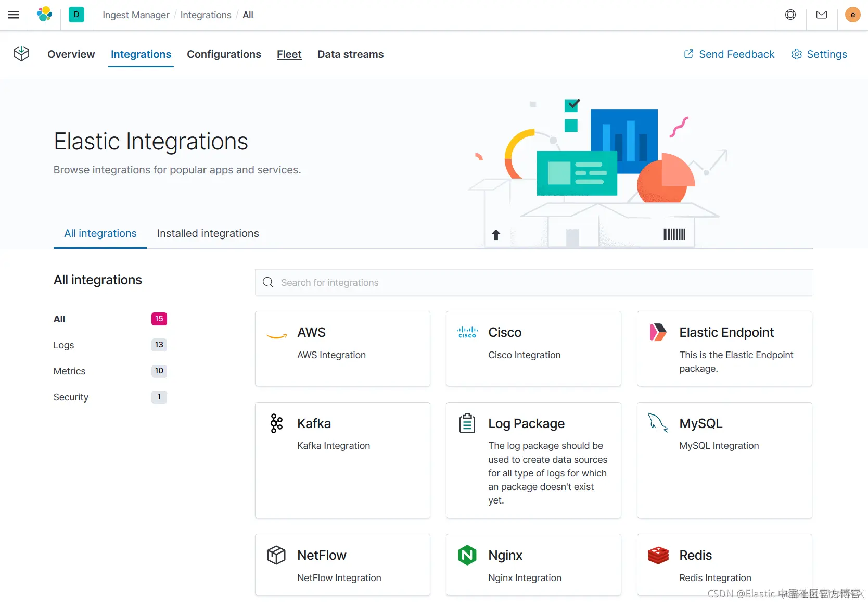
Task: Filter integrations by Security
Action: [x=71, y=397]
